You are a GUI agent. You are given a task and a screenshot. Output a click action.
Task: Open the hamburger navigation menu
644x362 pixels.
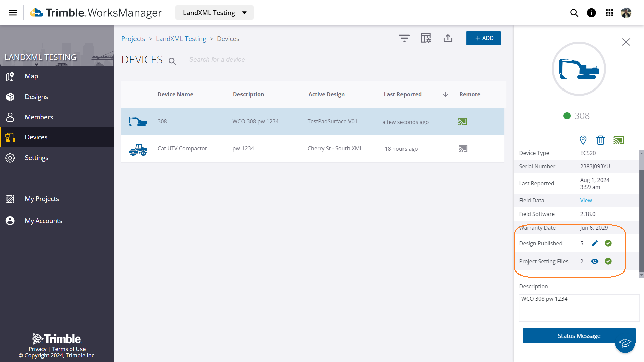point(13,13)
